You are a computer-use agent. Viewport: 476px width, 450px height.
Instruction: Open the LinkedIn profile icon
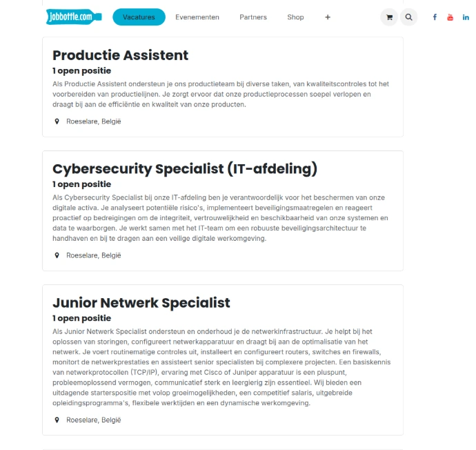[466, 17]
